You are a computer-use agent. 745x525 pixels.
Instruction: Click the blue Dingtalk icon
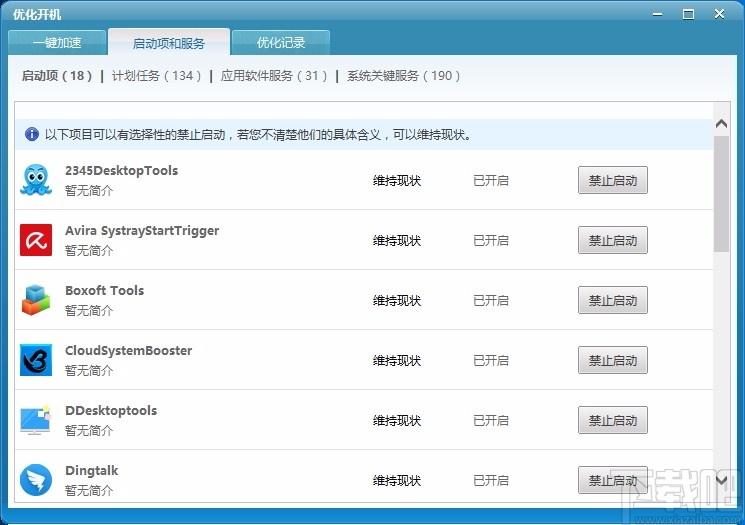point(36,480)
